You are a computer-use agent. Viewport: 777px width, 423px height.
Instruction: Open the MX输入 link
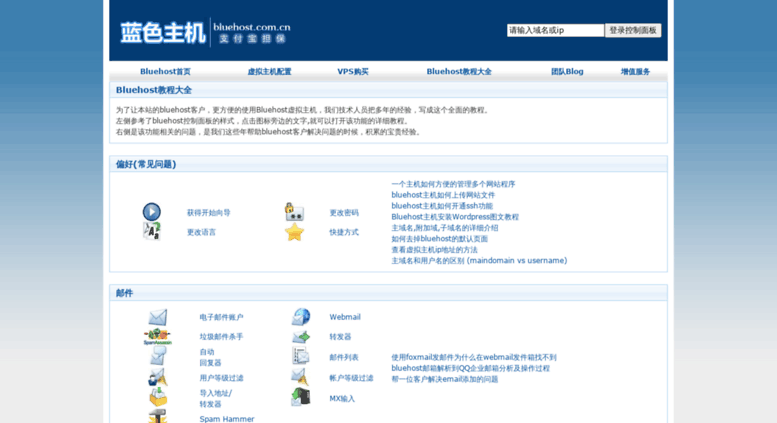point(342,398)
